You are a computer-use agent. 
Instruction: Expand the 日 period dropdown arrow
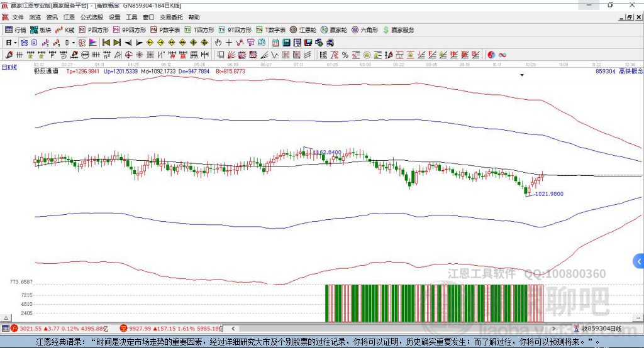point(16,43)
